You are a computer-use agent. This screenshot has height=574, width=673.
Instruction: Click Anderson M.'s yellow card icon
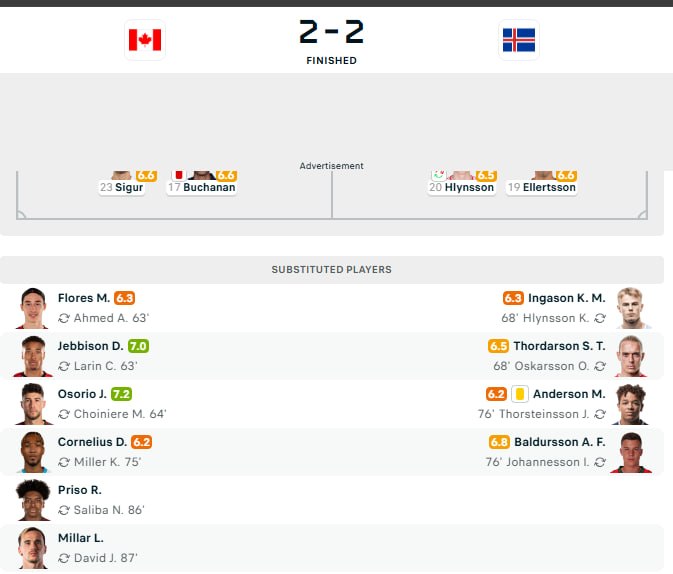tap(519, 394)
